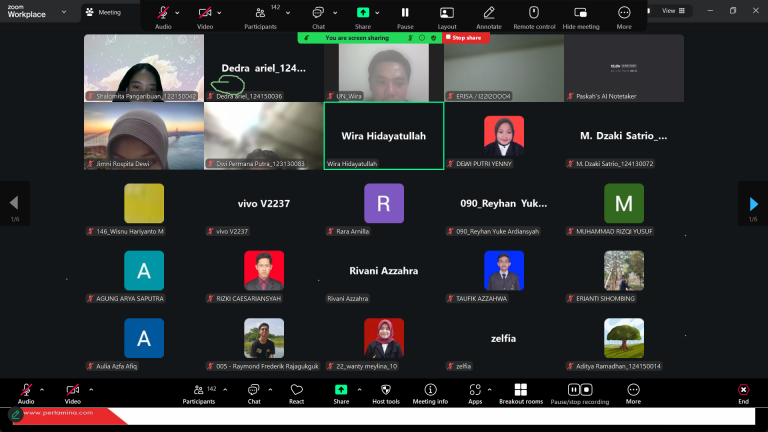Select UN_Wira's video tile

[384, 68]
